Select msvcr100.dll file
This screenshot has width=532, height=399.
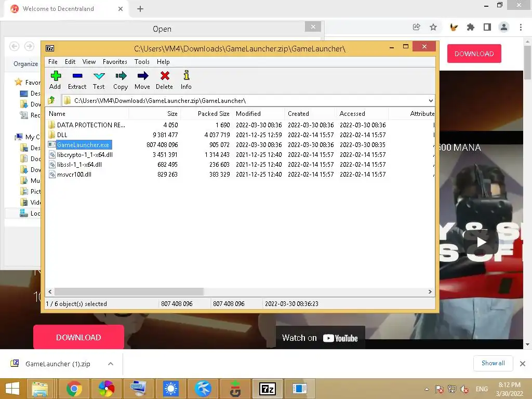(74, 175)
